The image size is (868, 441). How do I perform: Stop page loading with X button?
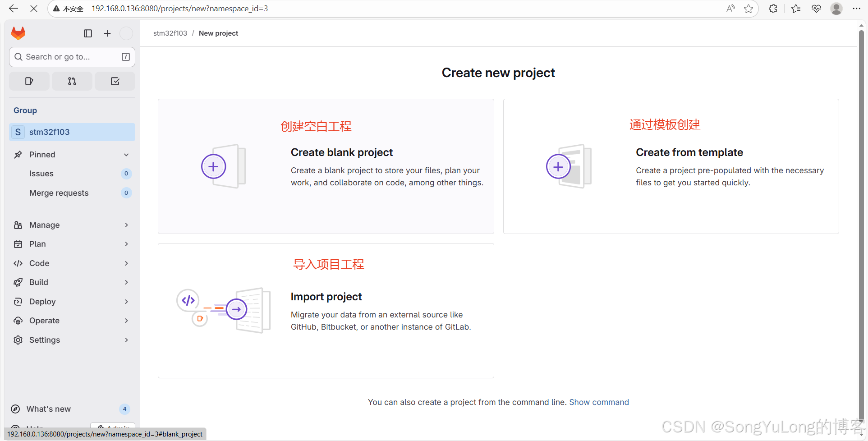[x=34, y=9]
